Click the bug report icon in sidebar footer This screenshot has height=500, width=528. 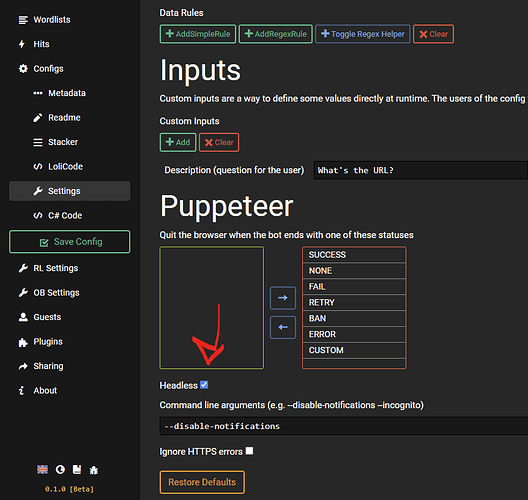[94, 470]
